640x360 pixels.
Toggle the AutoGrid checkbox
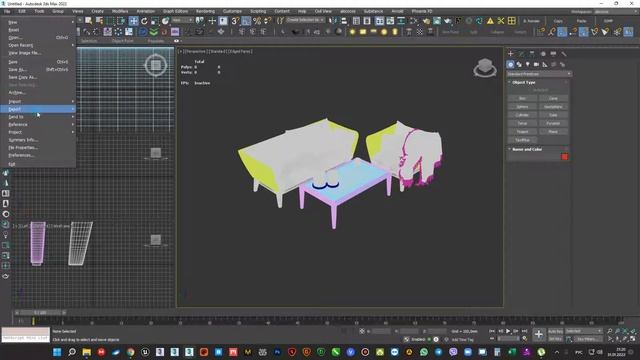pyautogui.click(x=540, y=90)
